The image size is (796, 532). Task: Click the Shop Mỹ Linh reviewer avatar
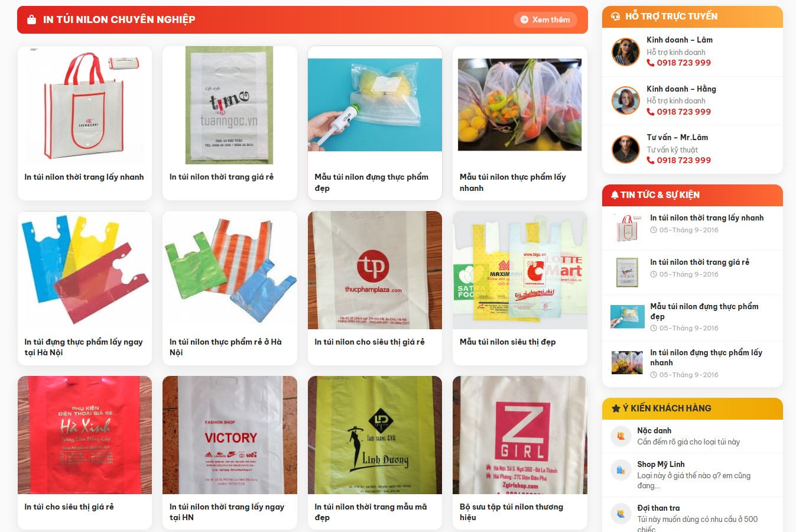621,470
